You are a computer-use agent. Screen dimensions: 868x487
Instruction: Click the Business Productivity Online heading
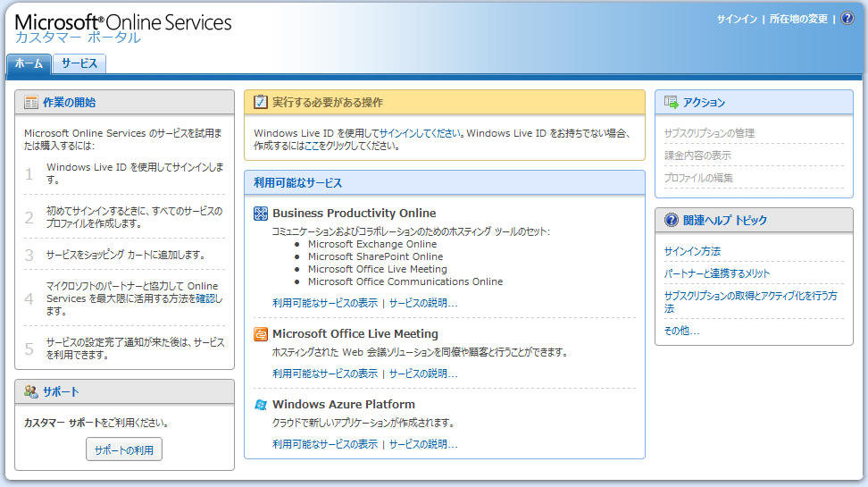pos(354,214)
